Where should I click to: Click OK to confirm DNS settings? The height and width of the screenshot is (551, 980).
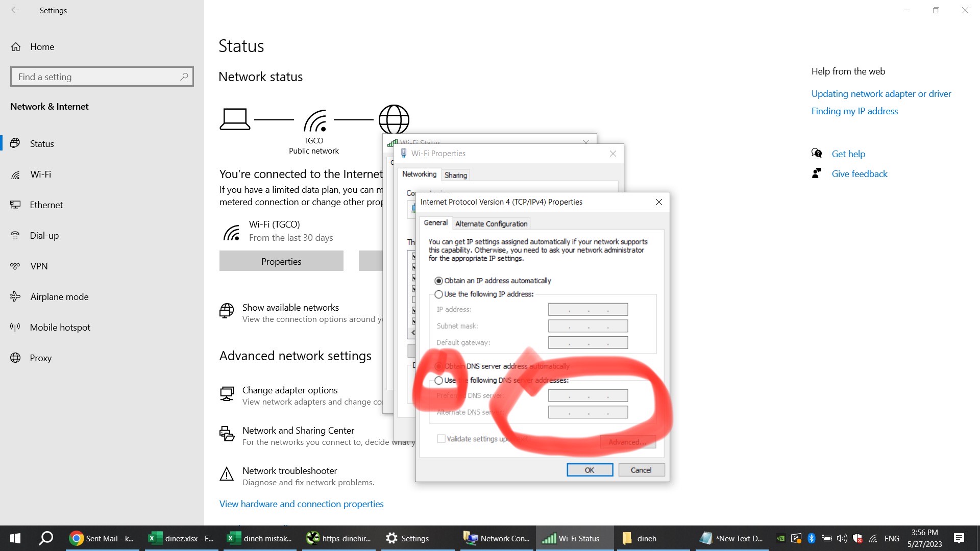589,469
